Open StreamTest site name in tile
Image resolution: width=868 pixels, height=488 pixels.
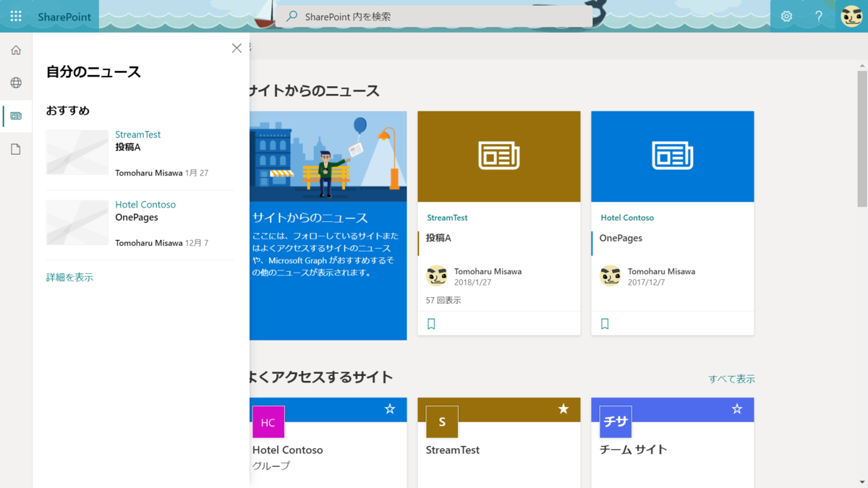point(453,450)
